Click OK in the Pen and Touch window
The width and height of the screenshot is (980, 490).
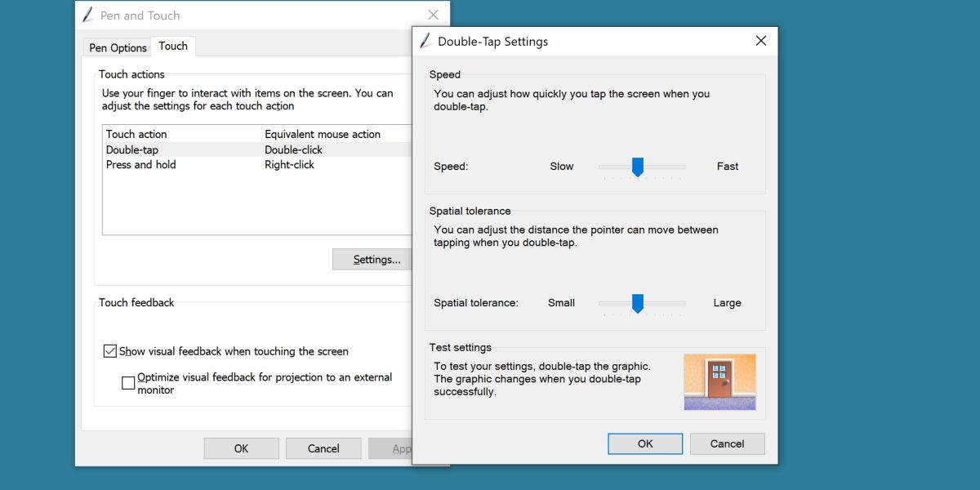point(241,448)
